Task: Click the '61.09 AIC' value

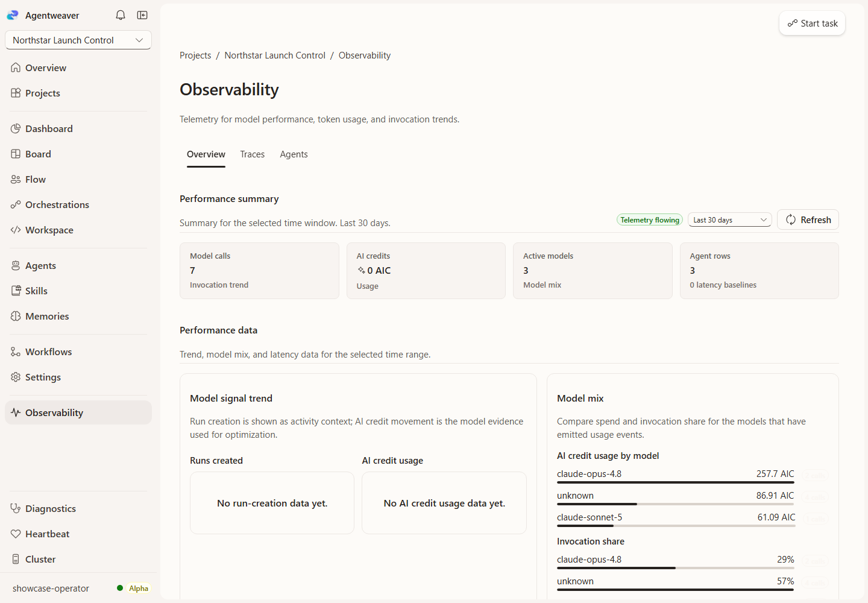Action: coord(776,517)
